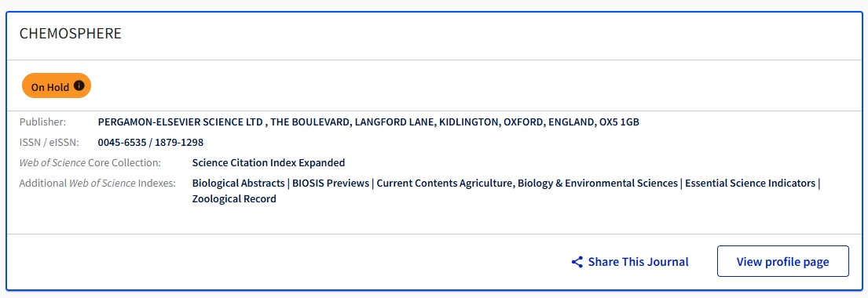The width and height of the screenshot is (868, 298).
Task: Click the info icon on On Hold badge
Action: [79, 85]
